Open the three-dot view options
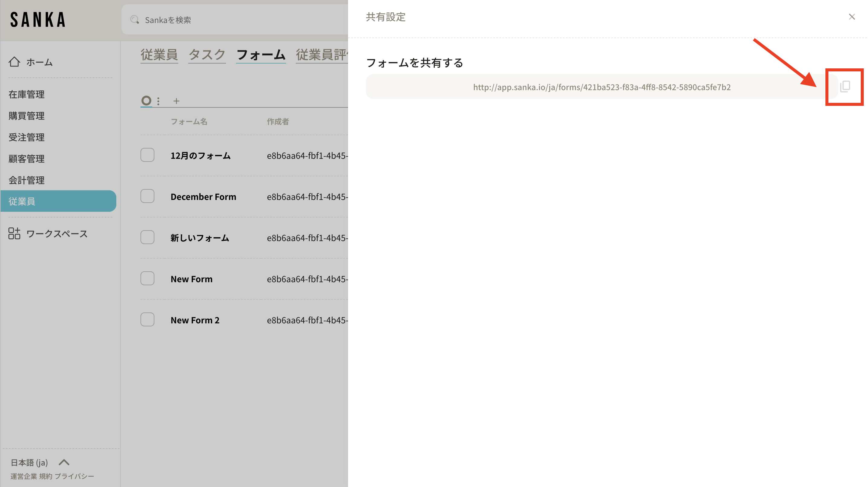Screen dimensions: 868x487 click(x=158, y=101)
